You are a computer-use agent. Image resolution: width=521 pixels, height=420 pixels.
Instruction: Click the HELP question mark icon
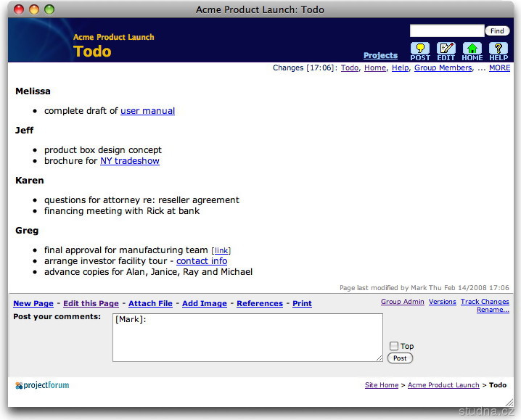(499, 52)
